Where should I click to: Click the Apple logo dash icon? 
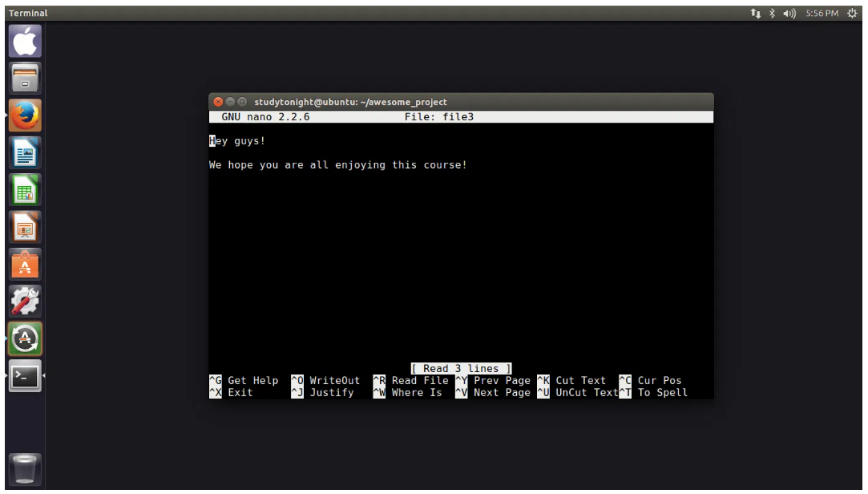tap(24, 40)
